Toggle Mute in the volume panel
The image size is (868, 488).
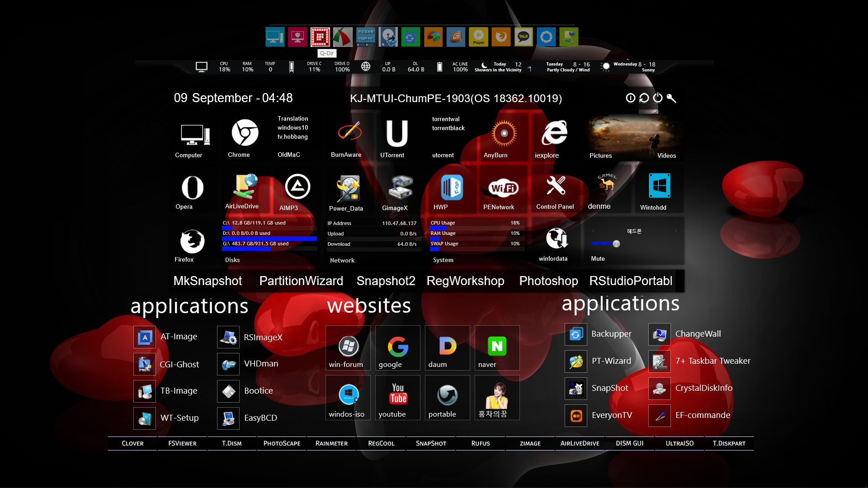click(598, 258)
